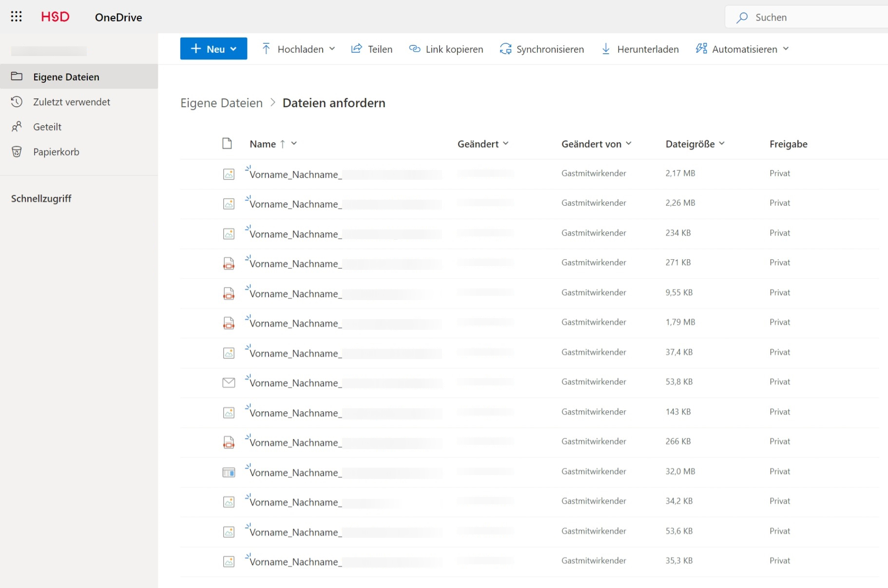Click the envelope icon of the 53,8 KB file
The height and width of the screenshot is (588, 888).
click(229, 383)
